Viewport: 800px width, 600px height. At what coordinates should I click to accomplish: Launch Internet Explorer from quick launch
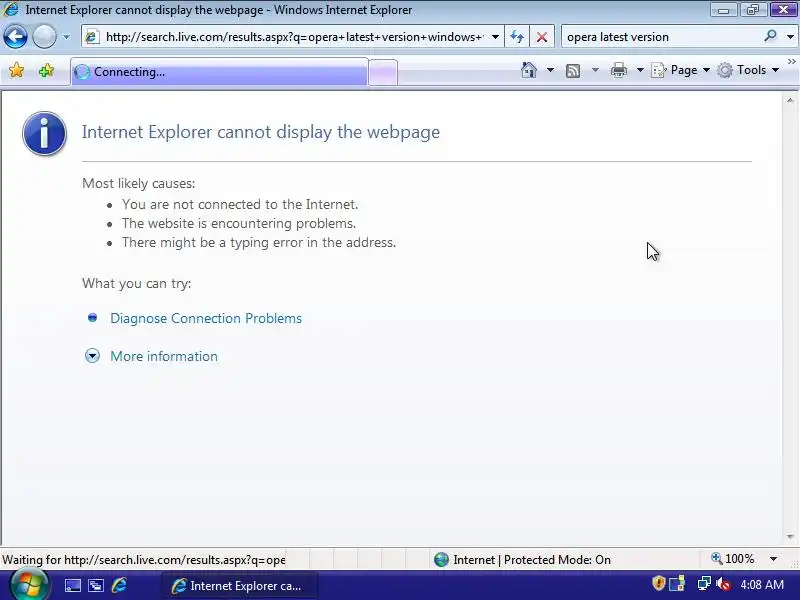click(119, 585)
